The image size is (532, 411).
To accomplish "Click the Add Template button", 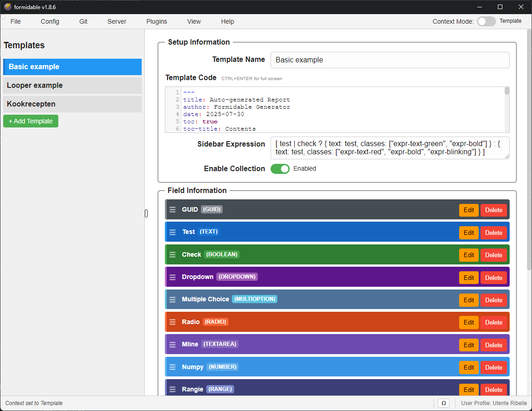I will 31,121.
